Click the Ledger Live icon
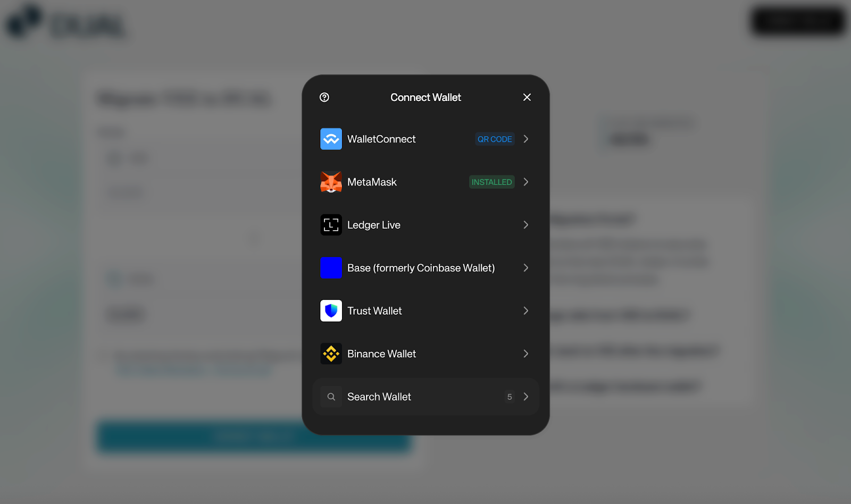The height and width of the screenshot is (504, 851). click(x=331, y=225)
